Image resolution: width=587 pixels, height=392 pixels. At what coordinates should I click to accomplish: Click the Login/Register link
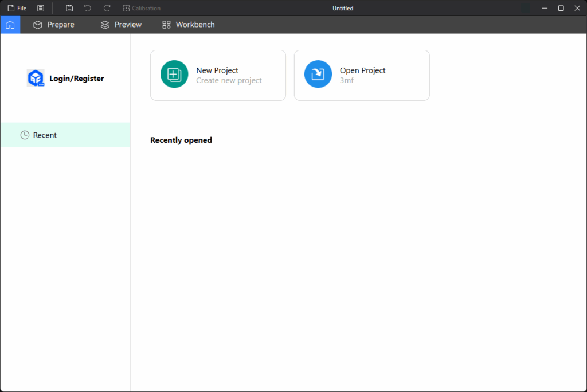pos(77,79)
